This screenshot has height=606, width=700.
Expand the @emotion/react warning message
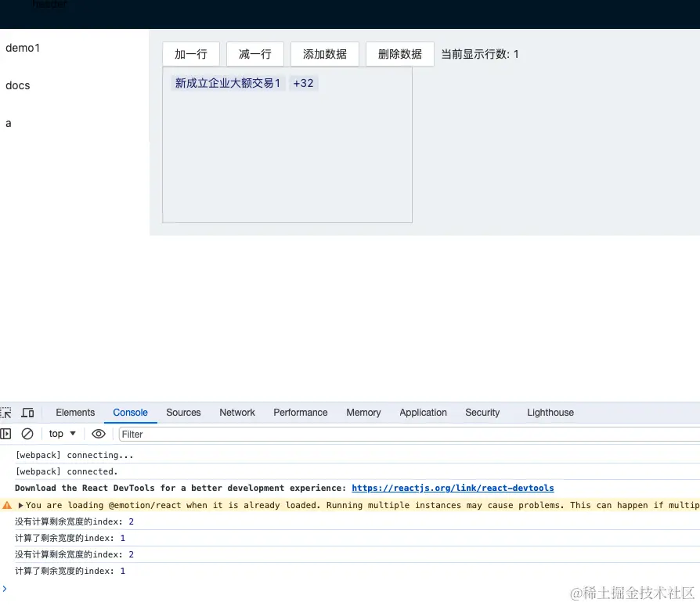coord(20,505)
